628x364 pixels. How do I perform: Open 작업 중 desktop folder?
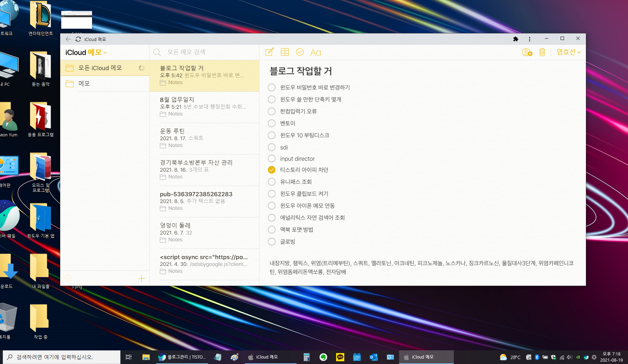tap(40, 322)
